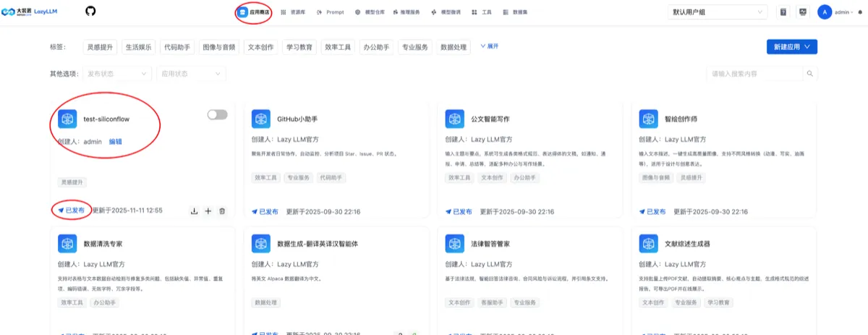Open the Prompt tab
Image resolution: width=868 pixels, height=335 pixels.
point(331,12)
